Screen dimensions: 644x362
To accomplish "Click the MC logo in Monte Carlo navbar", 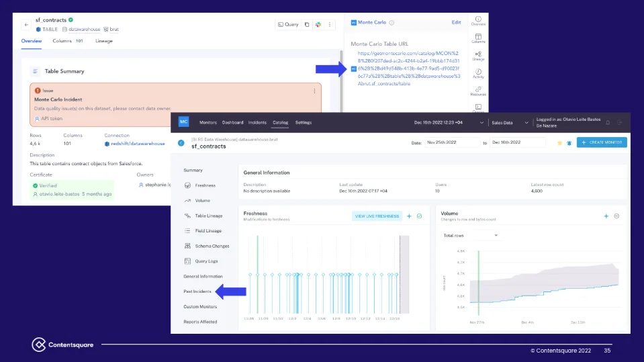I will click(183, 122).
